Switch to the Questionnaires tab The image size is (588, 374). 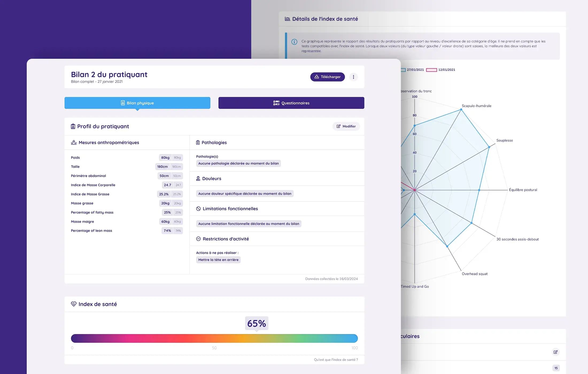coord(291,103)
